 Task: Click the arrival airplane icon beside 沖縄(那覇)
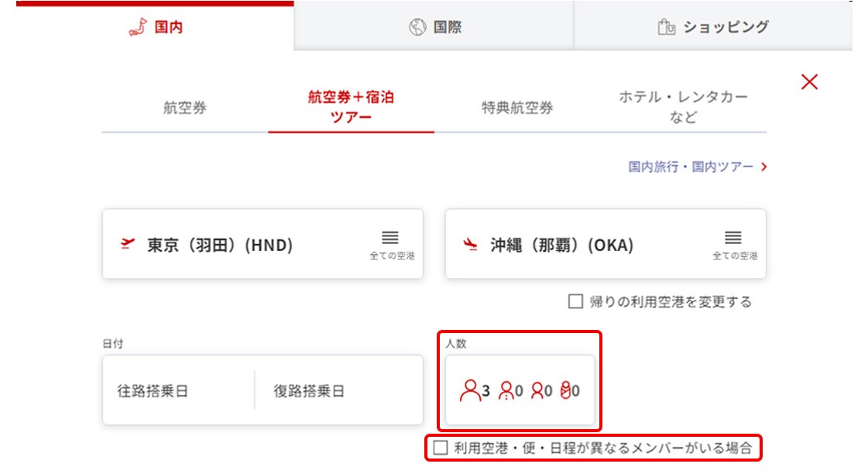click(x=471, y=245)
